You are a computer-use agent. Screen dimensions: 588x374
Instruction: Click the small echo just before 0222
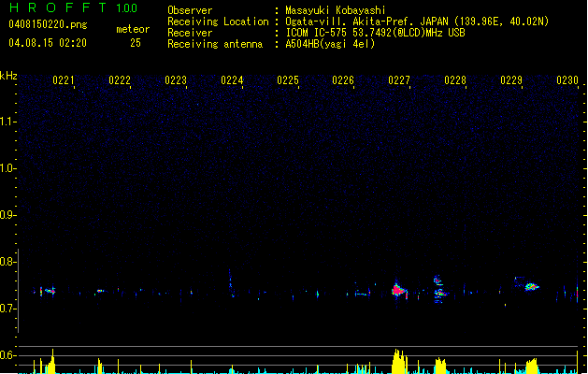tap(100, 291)
